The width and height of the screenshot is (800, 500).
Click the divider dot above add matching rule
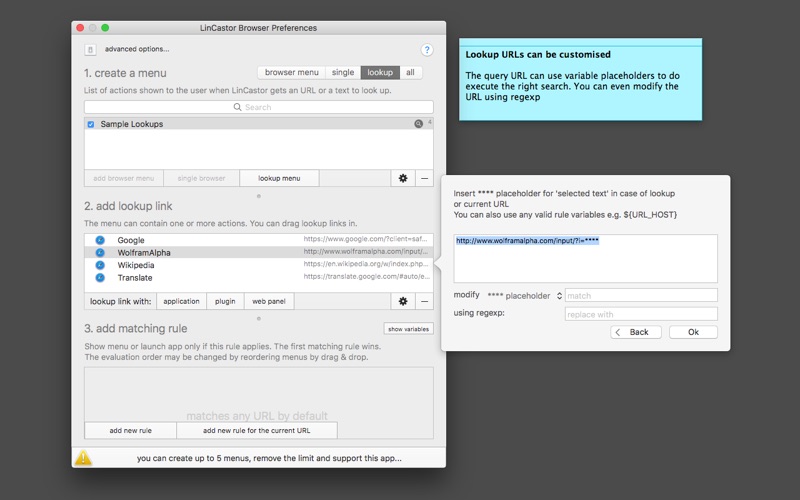pos(259,318)
